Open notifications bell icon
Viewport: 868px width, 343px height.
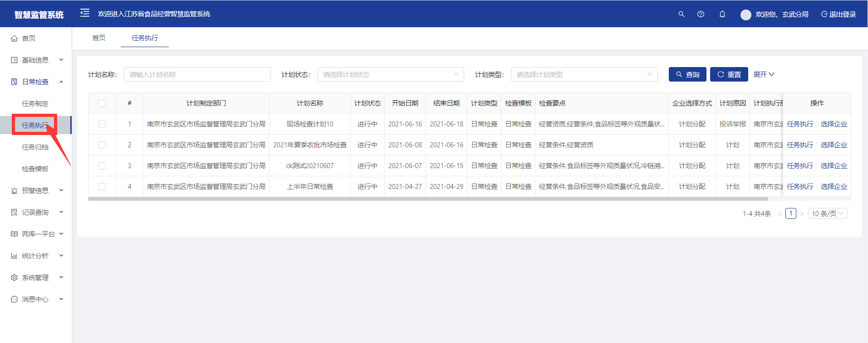click(x=722, y=14)
